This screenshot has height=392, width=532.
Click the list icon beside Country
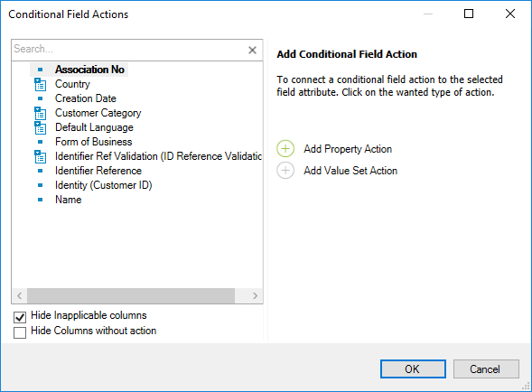[40, 85]
